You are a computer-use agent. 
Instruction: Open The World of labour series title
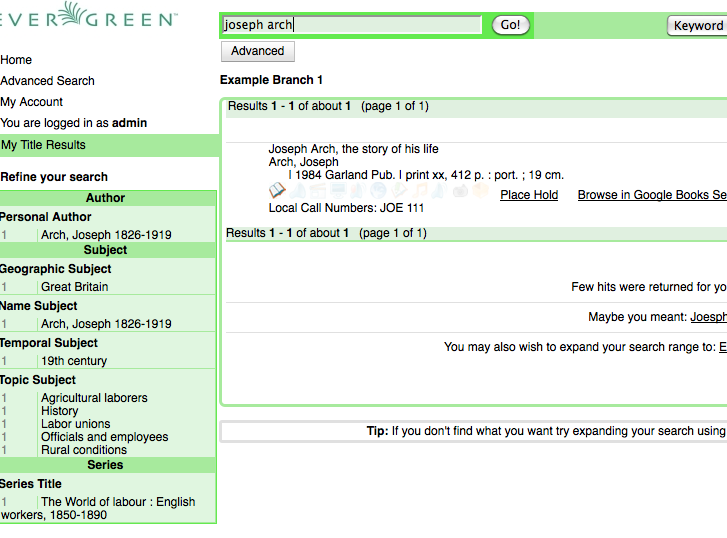[x=117, y=502]
